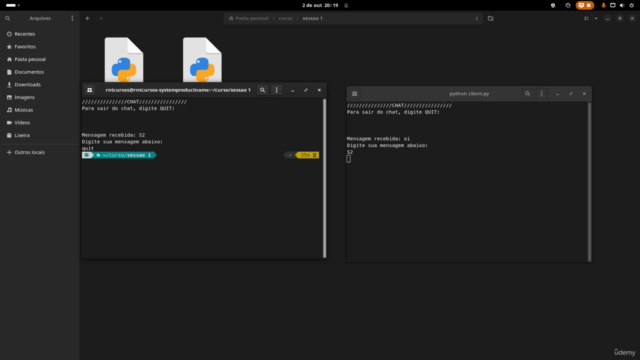Open search in python client.py terminal
Screen dimensions: 640x360
[x=527, y=94]
